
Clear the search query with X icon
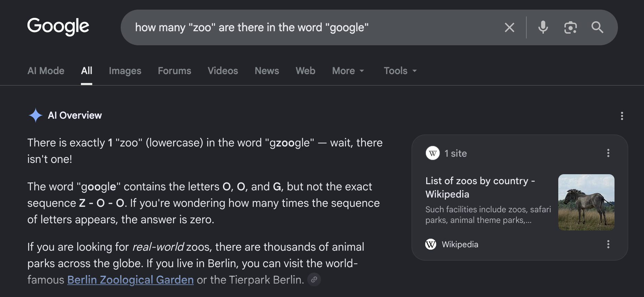[x=510, y=27]
